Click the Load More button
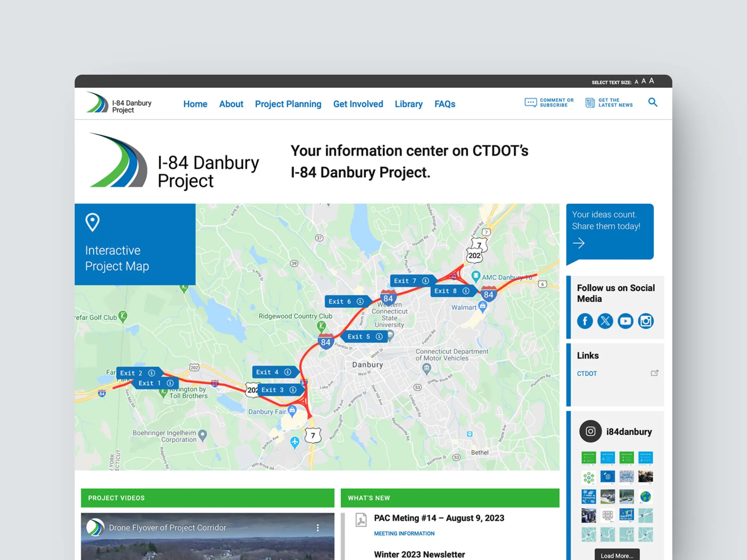Image resolution: width=747 pixels, height=560 pixels. click(x=617, y=555)
